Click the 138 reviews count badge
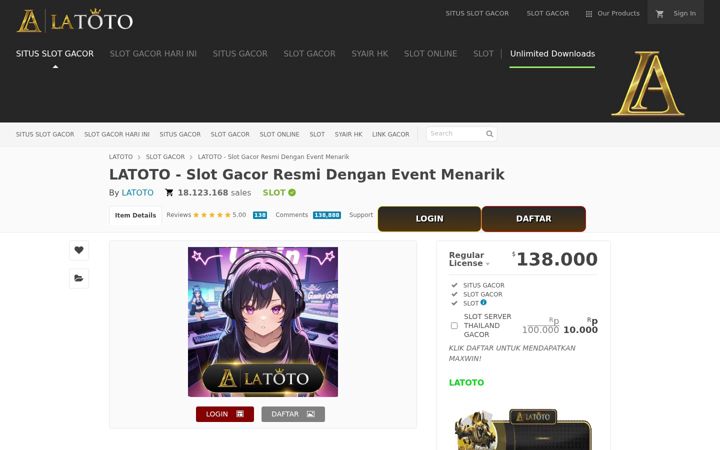The height and width of the screenshot is (450, 720). click(260, 215)
